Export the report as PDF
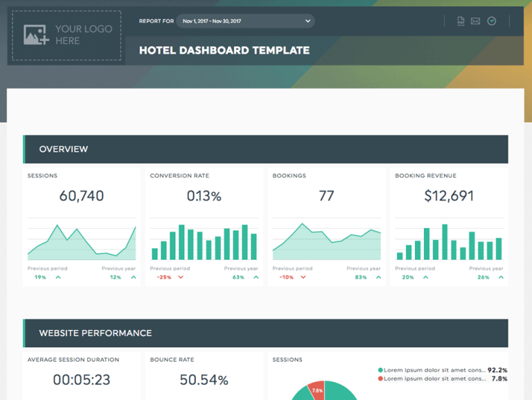The width and height of the screenshot is (532, 400). point(461,21)
